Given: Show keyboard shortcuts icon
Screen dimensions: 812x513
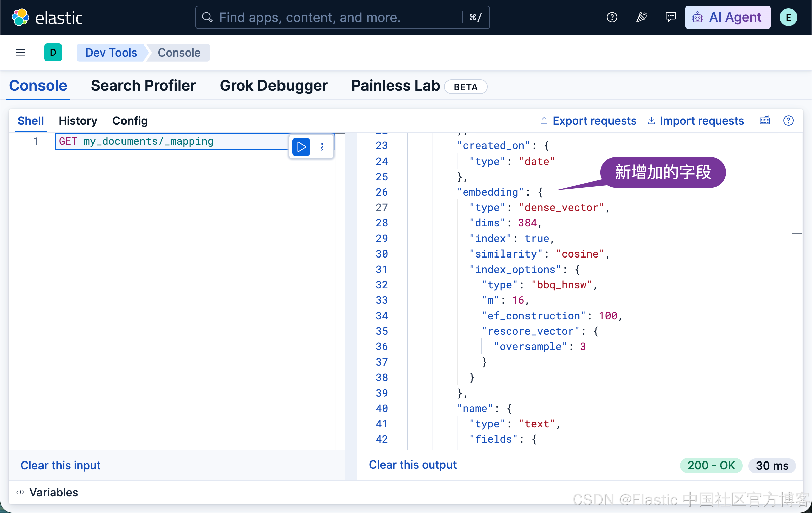Looking at the screenshot, I should [x=765, y=120].
